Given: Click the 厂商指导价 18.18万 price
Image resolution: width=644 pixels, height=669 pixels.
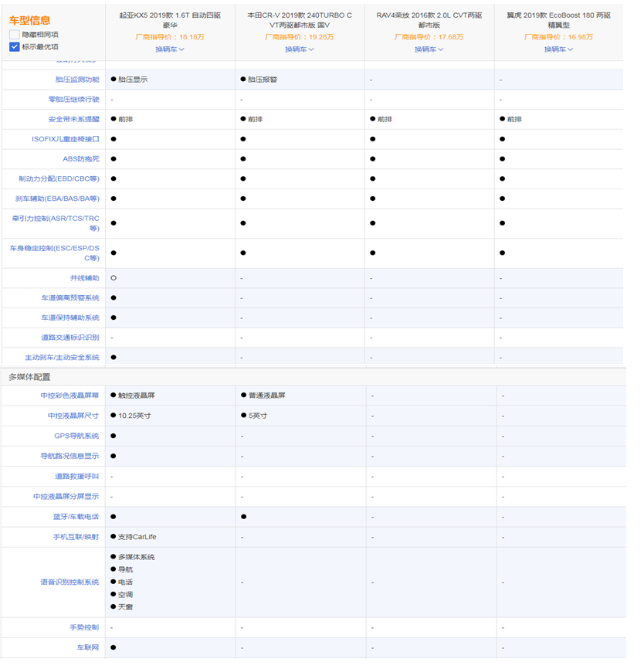Looking at the screenshot, I should (170, 37).
